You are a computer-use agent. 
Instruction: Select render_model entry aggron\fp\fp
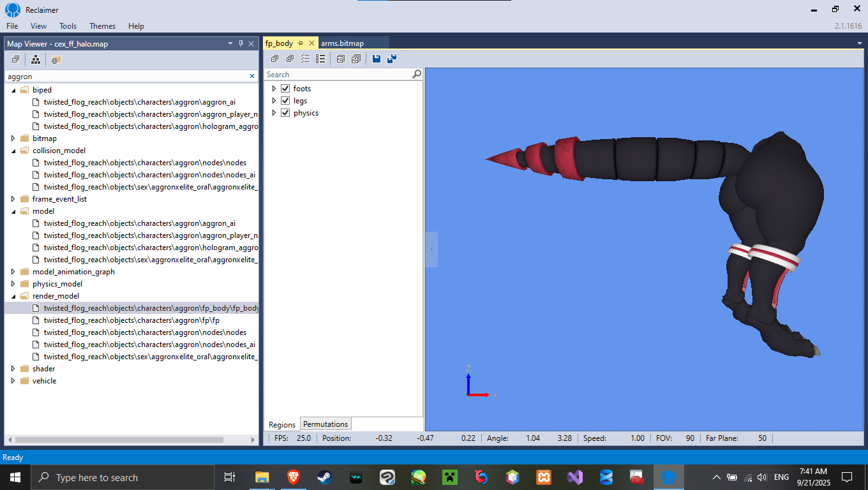(x=131, y=320)
